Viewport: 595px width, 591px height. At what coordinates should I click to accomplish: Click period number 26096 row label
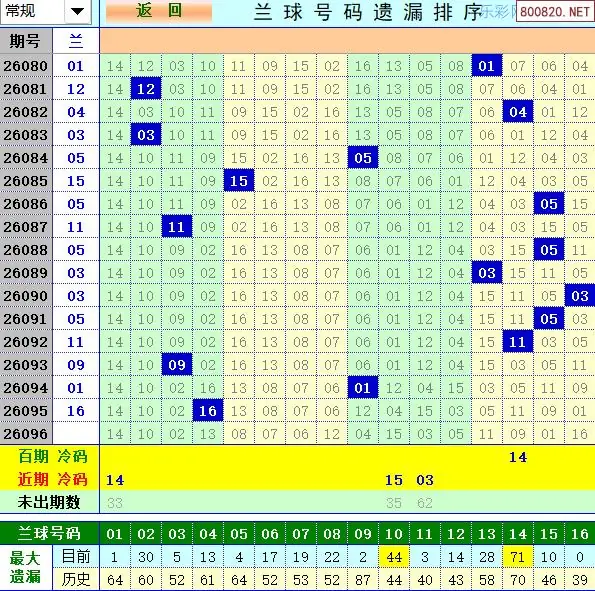(x=25, y=434)
